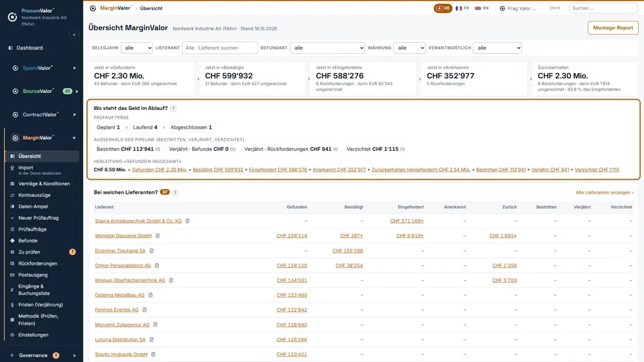The width and height of the screenshot is (644, 362).
Task: Focus the Suchen search field
Action: (603, 8)
